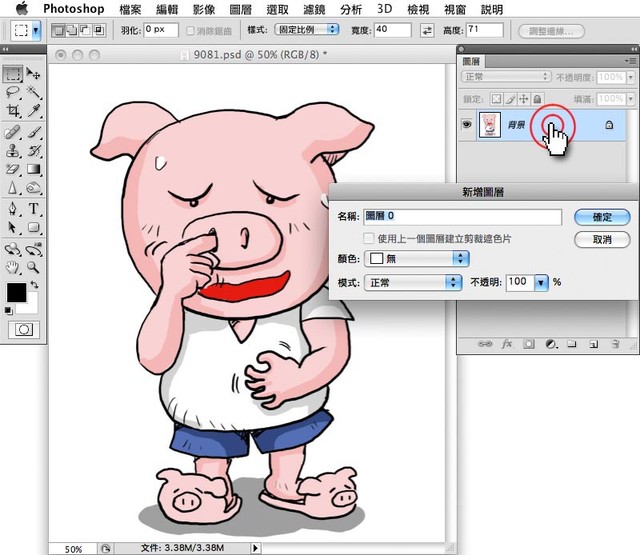The image size is (640, 555).
Task: Select the Gradient tool
Action: coord(33,169)
